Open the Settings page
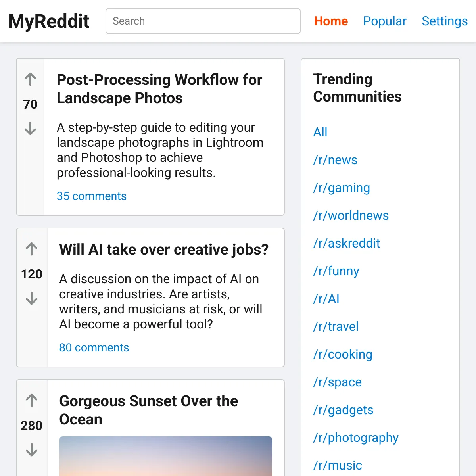The width and height of the screenshot is (476, 476). pyautogui.click(x=445, y=21)
